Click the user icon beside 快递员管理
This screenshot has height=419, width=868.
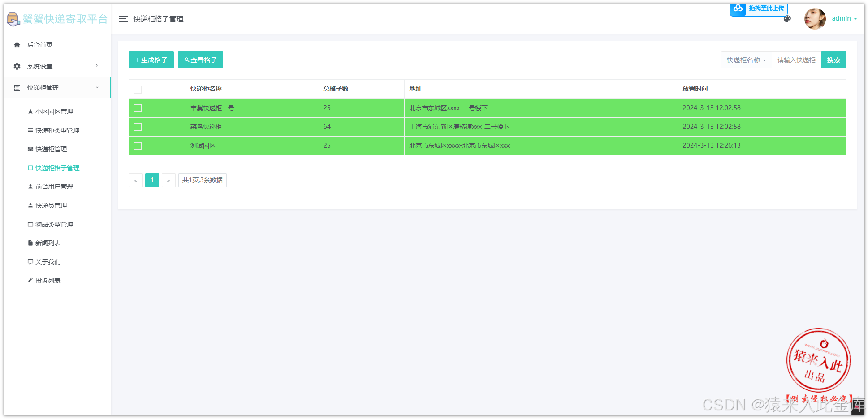[30, 205]
